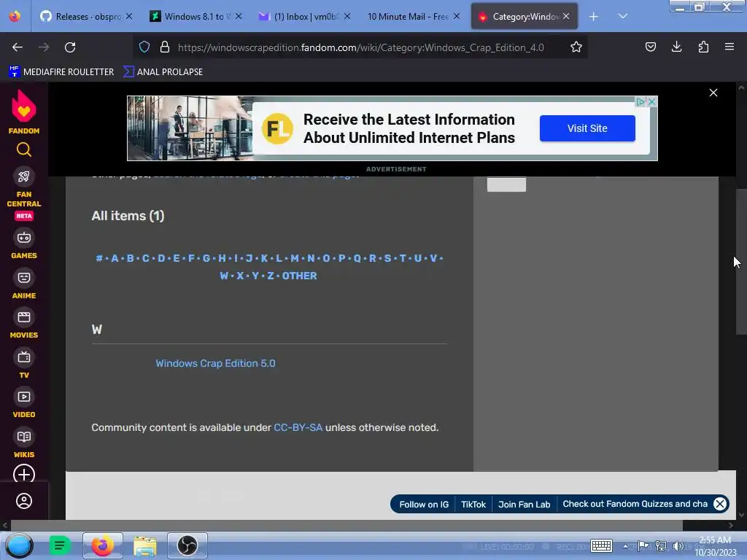Open Firefox hamburger application menu
Screen dimensions: 747x560
[x=729, y=47]
